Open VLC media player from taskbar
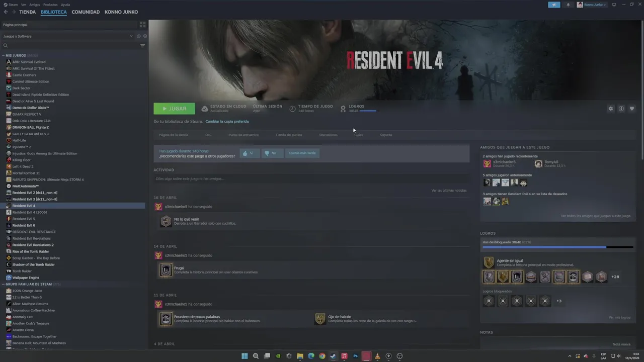This screenshot has height=362, width=644. tap(377, 356)
